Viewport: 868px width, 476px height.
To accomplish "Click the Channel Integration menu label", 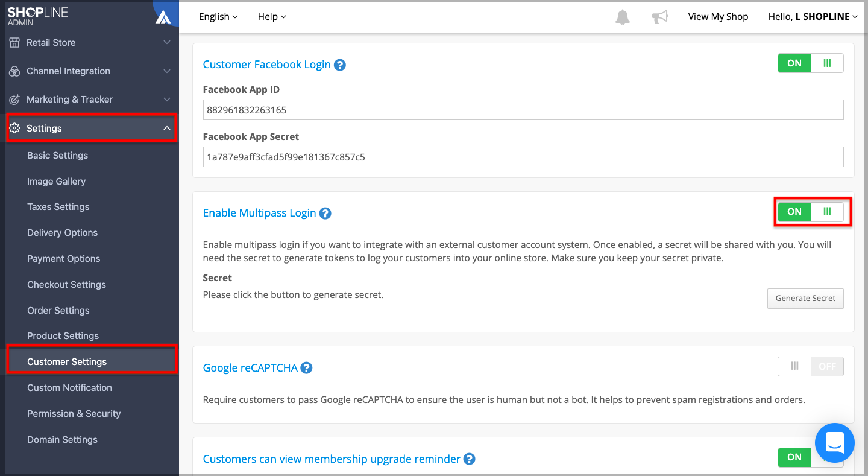I will 68,71.
